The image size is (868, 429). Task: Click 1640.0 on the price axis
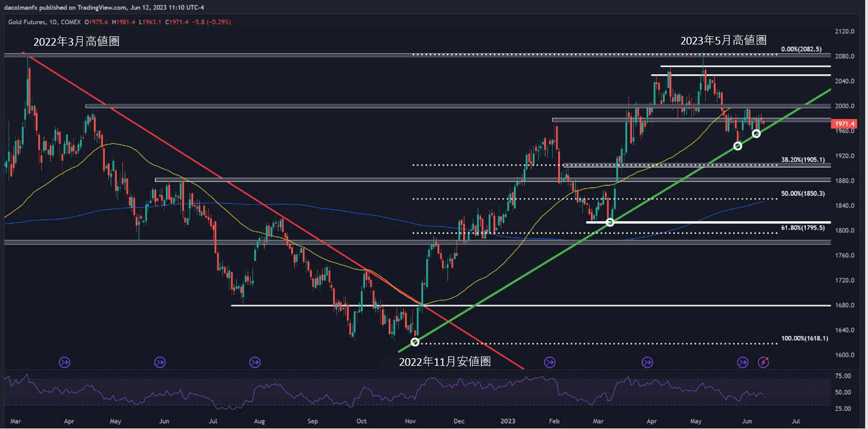pyautogui.click(x=845, y=330)
